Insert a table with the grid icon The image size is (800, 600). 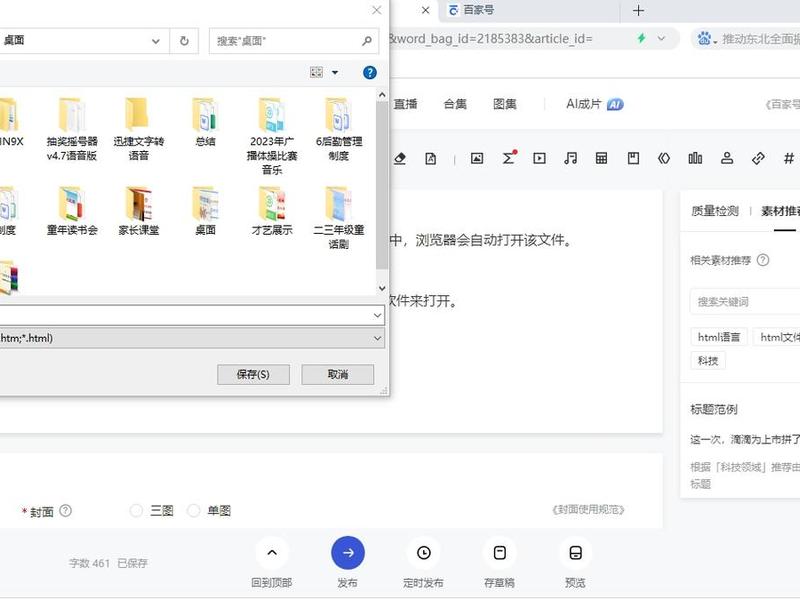tap(602, 159)
